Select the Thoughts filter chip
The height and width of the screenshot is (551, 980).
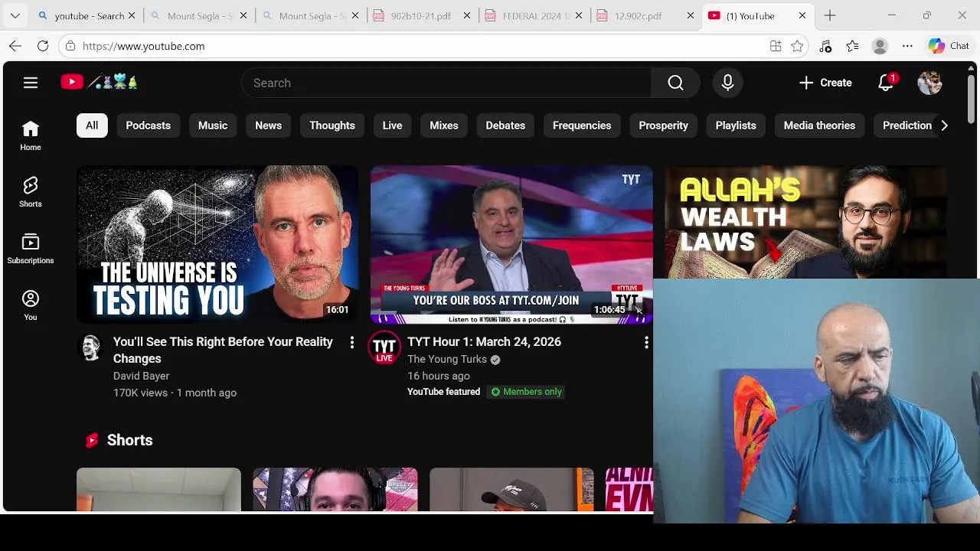(x=332, y=126)
